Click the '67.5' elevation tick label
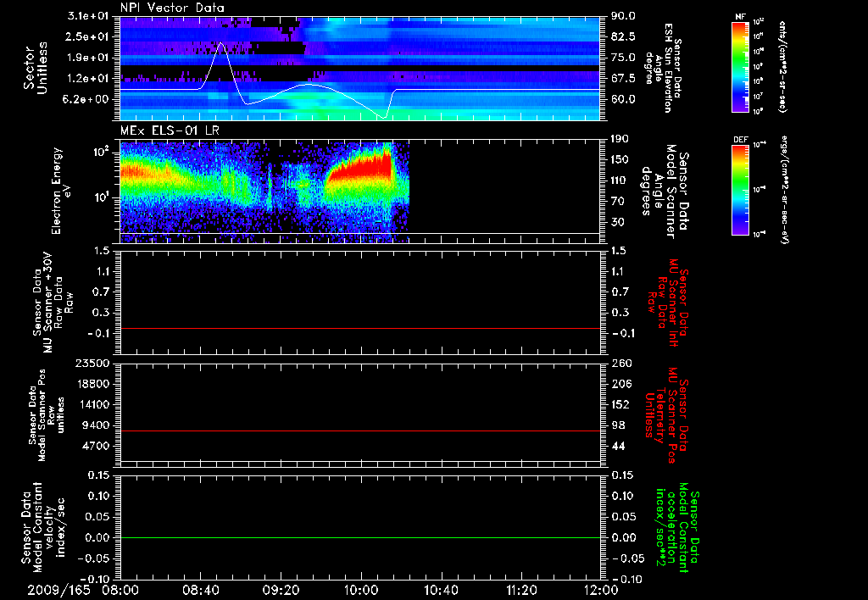 (x=623, y=79)
